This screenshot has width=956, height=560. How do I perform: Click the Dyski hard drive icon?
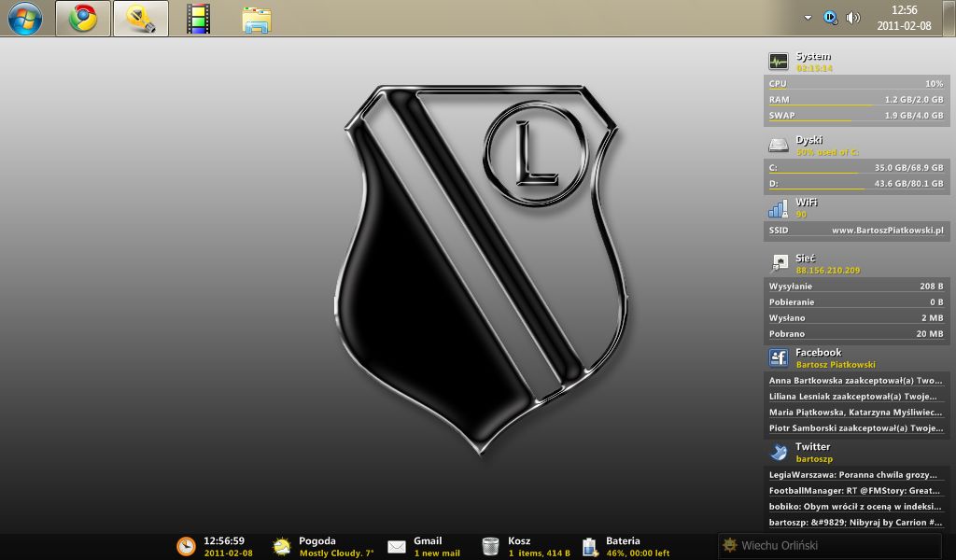pyautogui.click(x=778, y=145)
